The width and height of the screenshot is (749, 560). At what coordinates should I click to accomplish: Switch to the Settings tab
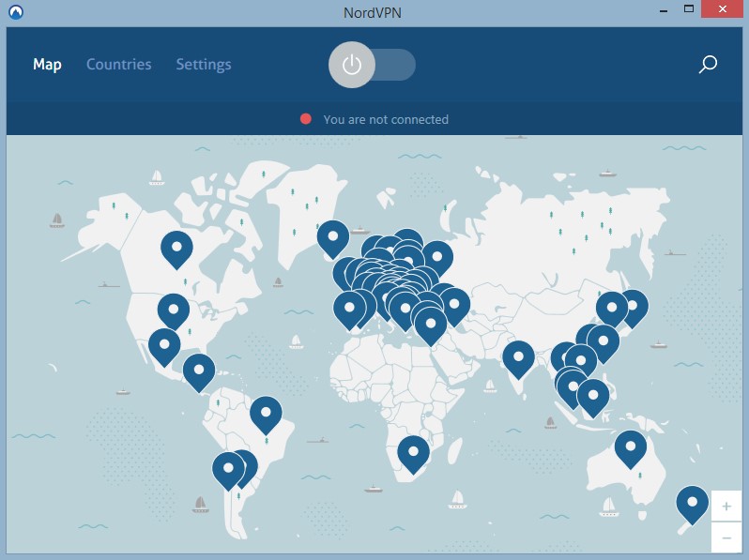click(204, 65)
